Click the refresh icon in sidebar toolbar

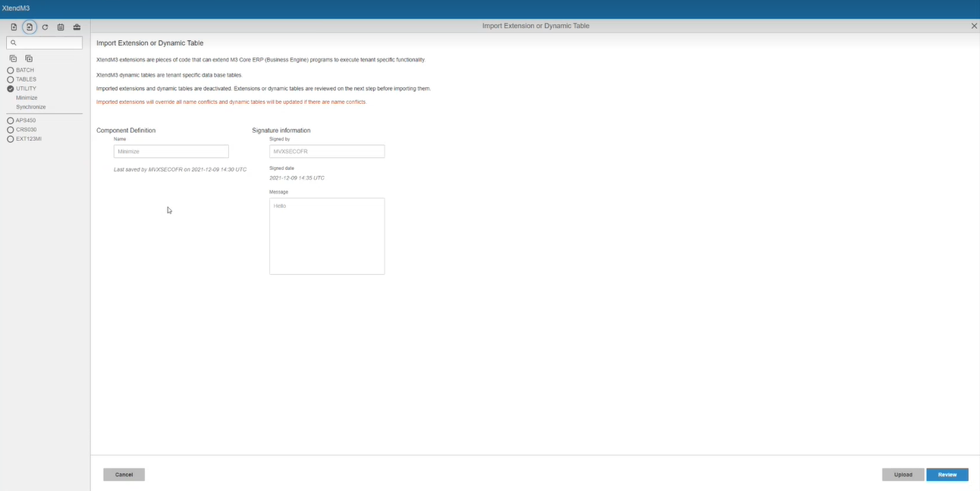(x=45, y=27)
